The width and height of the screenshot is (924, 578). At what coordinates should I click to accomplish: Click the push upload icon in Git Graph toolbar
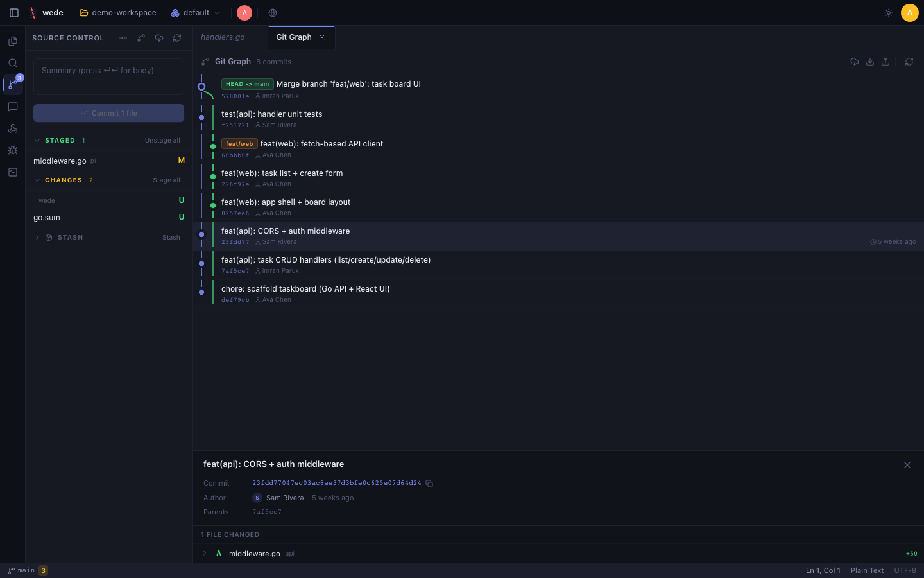(x=886, y=62)
